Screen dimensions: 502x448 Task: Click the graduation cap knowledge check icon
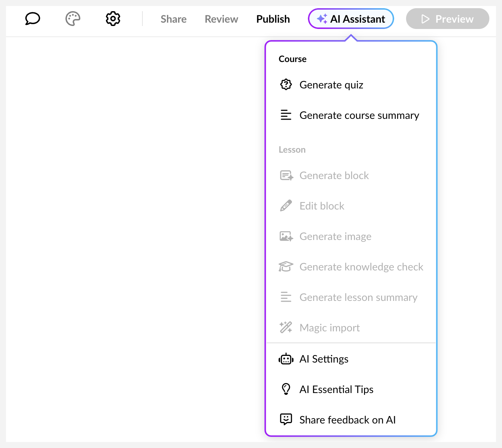tap(286, 266)
